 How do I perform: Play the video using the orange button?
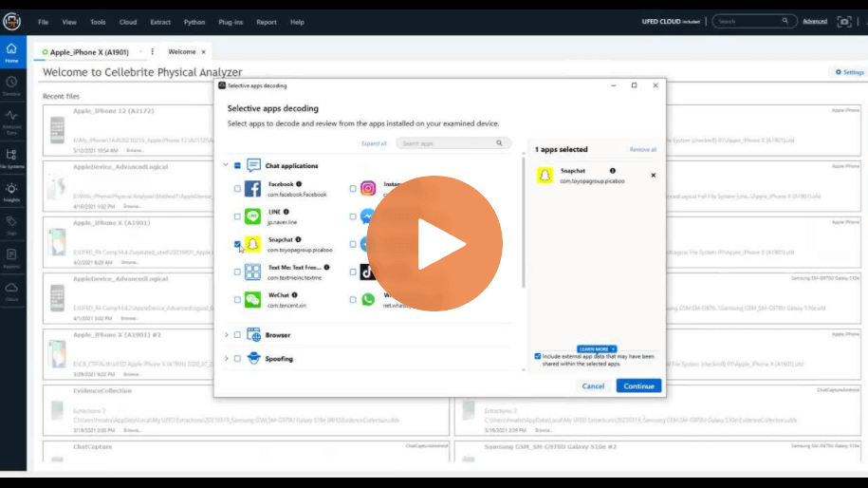(434, 243)
